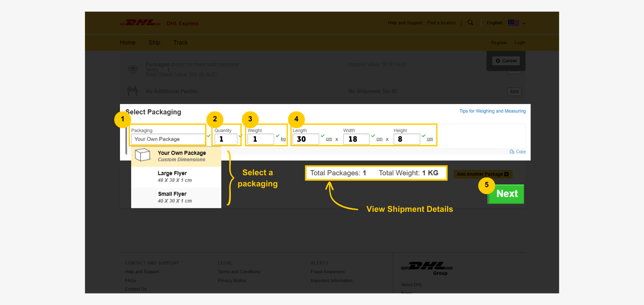Click the Malaysia flag icon
The width and height of the screenshot is (644, 305).
pyautogui.click(x=514, y=23)
